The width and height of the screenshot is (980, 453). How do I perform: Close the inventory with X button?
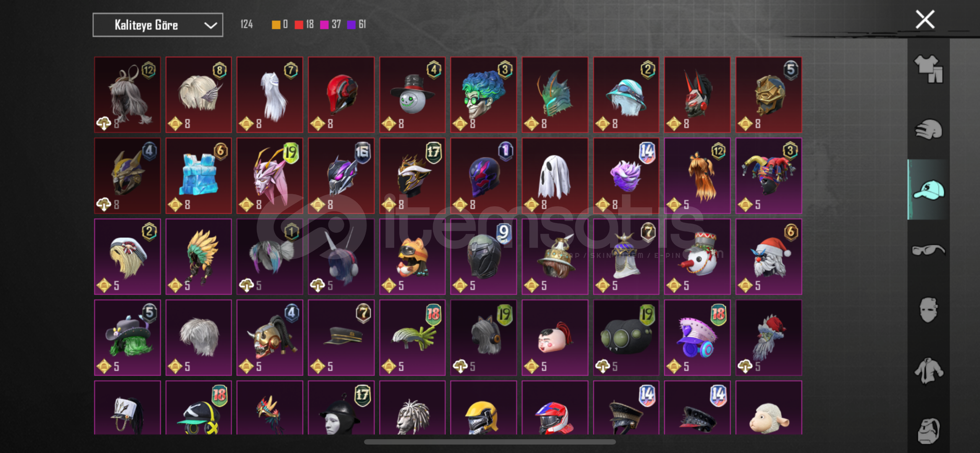pos(925,19)
